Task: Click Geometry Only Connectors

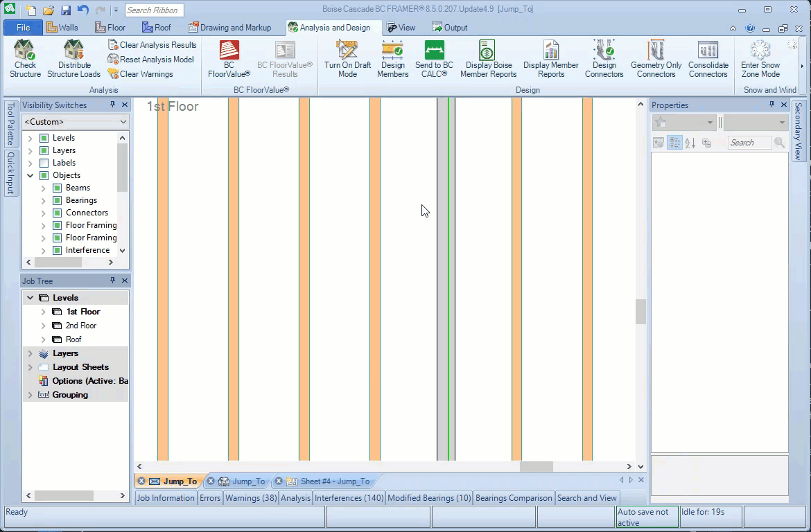Action: (x=656, y=59)
